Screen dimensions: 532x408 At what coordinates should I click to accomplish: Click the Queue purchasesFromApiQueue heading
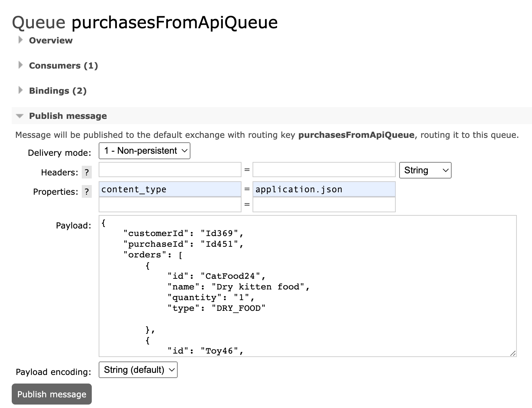pos(145,22)
